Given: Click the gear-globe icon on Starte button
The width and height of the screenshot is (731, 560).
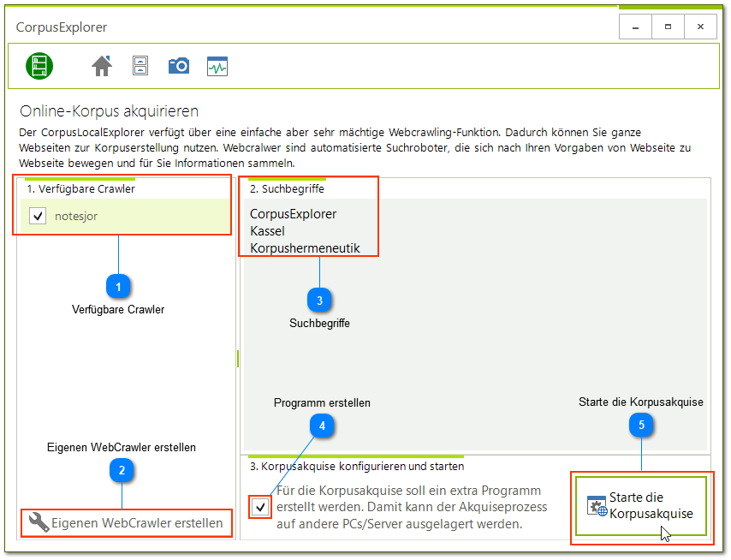Looking at the screenshot, I should [597, 506].
